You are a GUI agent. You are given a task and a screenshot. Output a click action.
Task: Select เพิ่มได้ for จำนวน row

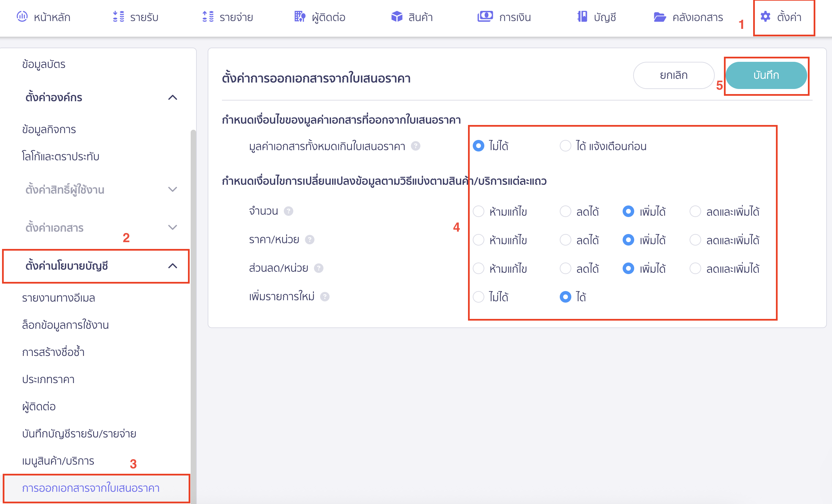point(628,211)
